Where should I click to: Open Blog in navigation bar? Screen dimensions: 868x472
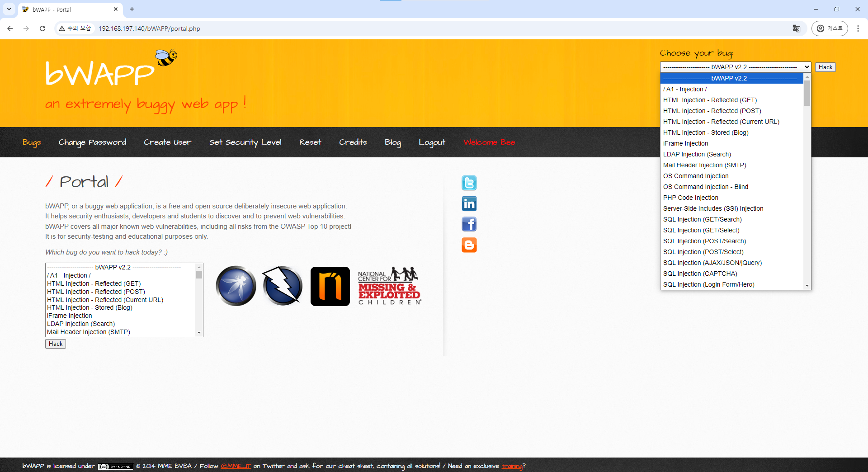coord(392,142)
